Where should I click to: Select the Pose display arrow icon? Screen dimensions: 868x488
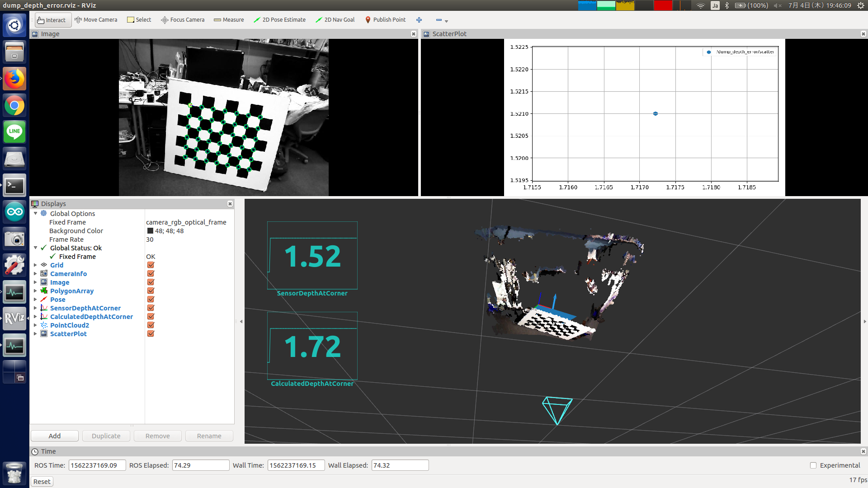click(44, 300)
